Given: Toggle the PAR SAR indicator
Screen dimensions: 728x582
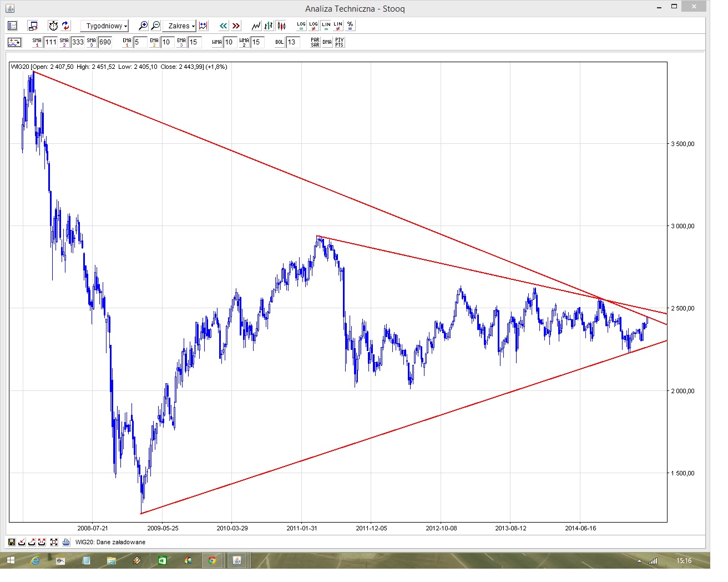Looking at the screenshot, I should pos(315,42).
